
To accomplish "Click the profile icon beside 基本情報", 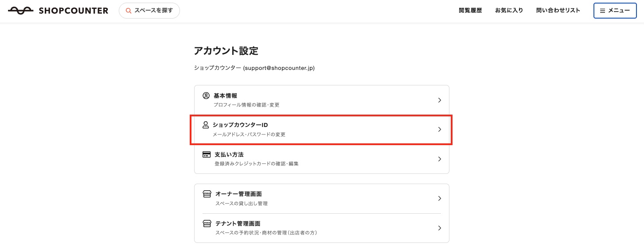I will pyautogui.click(x=206, y=96).
